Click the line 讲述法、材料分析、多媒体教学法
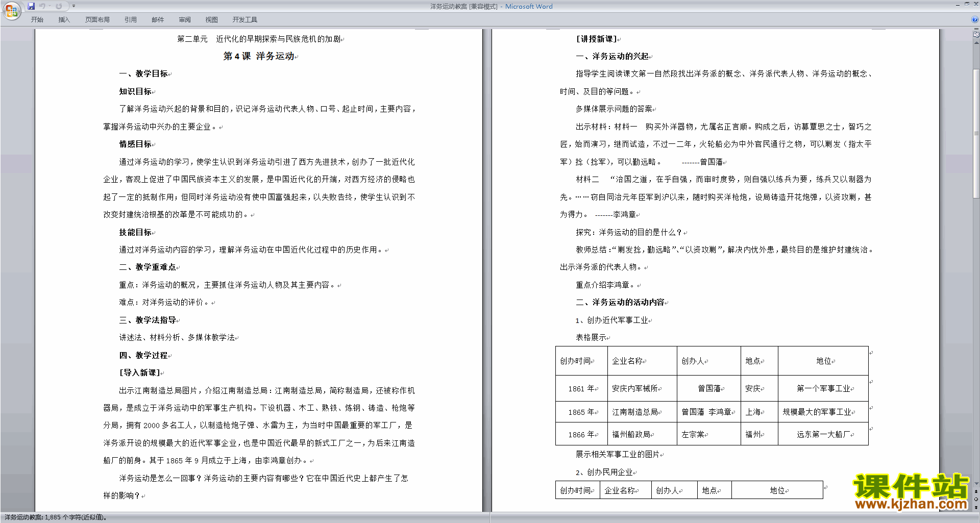Image resolution: width=980 pixels, height=523 pixels. 177,337
